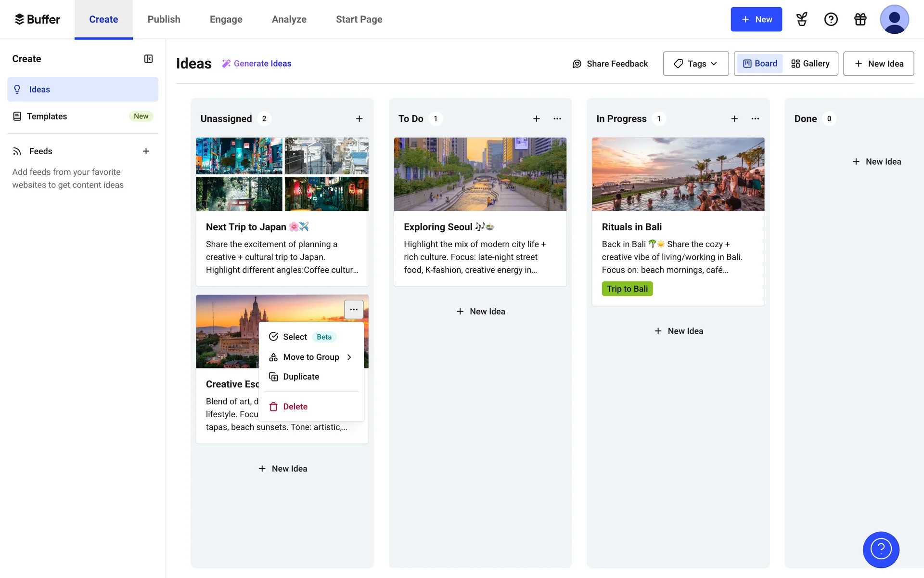Image resolution: width=924 pixels, height=578 pixels.
Task: Switch to Board view
Action: pos(760,64)
